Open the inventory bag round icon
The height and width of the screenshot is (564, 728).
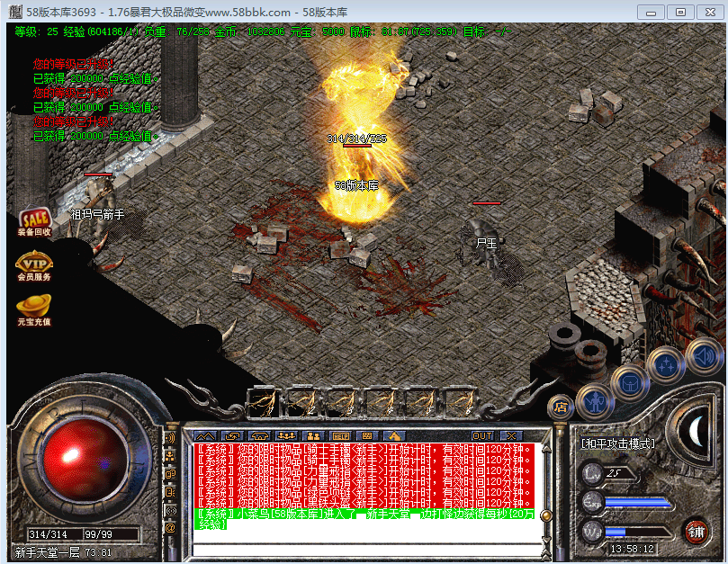pos(630,383)
